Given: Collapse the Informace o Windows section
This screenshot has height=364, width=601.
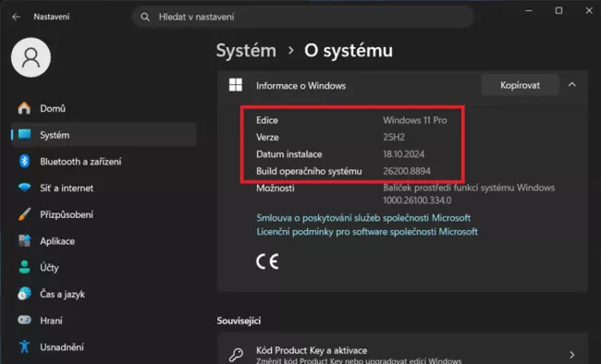Looking at the screenshot, I should point(571,85).
